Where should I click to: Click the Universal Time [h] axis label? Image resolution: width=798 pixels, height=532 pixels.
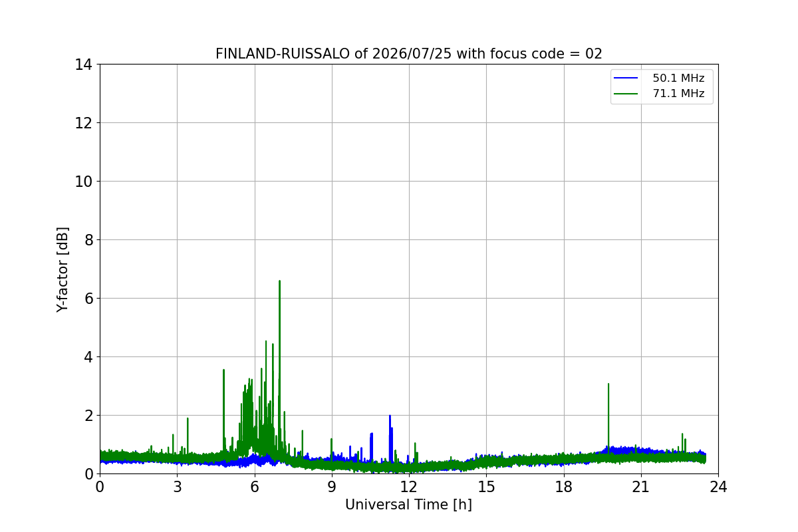tap(408, 505)
